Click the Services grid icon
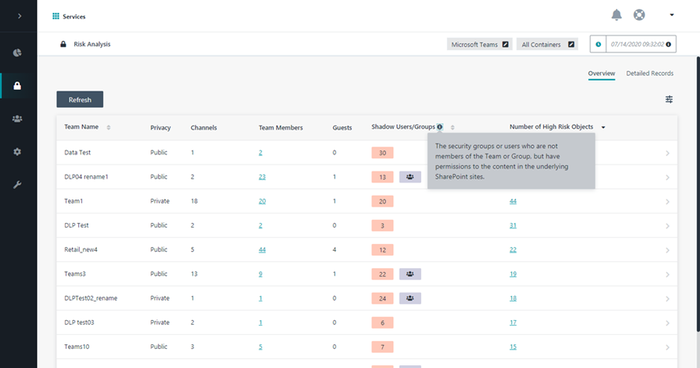Image resolution: width=700 pixels, height=368 pixels. coord(56,16)
